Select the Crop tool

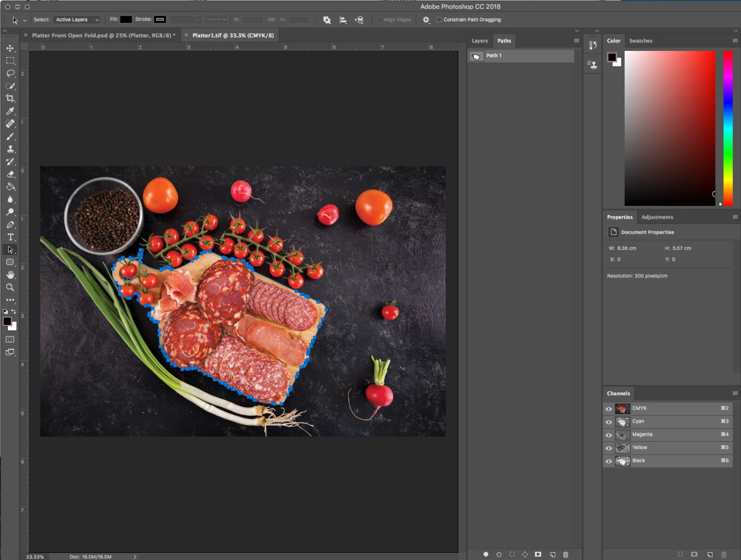point(10,98)
